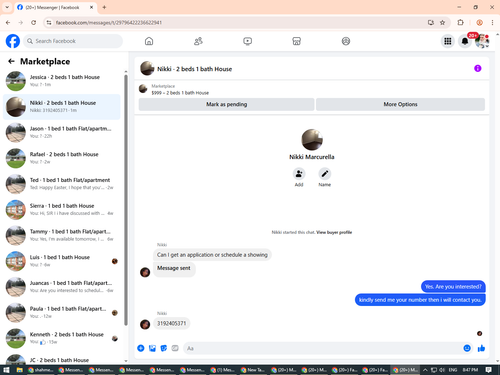Image resolution: width=500 pixels, height=375 pixels.
Task: Click the Search Facebook field
Action: pyautogui.click(x=73, y=41)
